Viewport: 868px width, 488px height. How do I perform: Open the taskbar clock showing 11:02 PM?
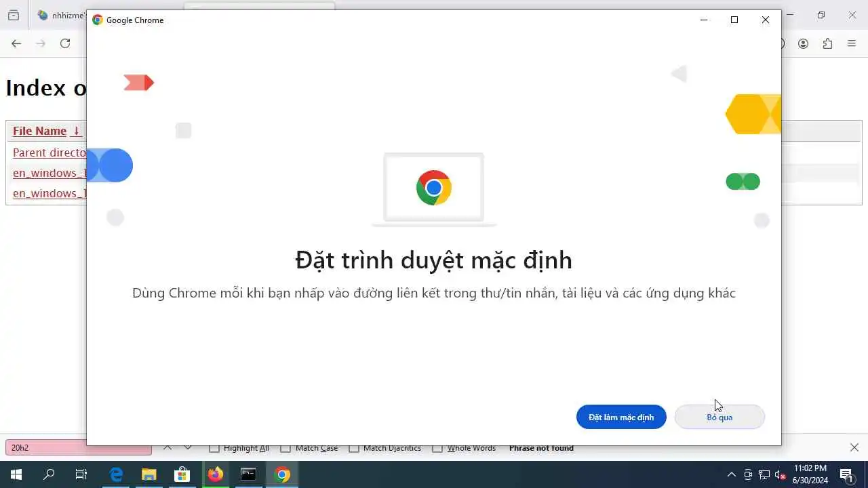pos(810,474)
